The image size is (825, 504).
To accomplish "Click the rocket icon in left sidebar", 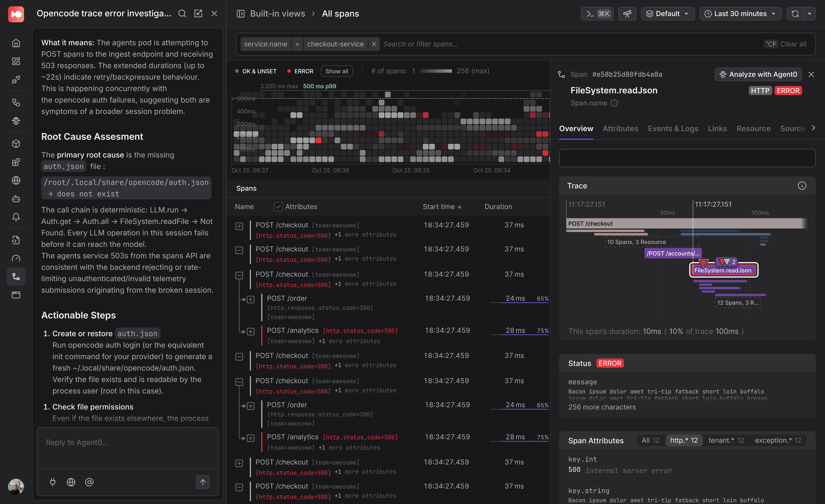I will point(16,80).
